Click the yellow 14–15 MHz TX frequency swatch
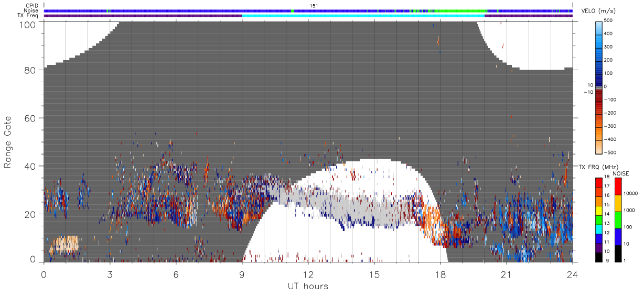Viewport: 644px width, 297px height. pyautogui.click(x=598, y=211)
